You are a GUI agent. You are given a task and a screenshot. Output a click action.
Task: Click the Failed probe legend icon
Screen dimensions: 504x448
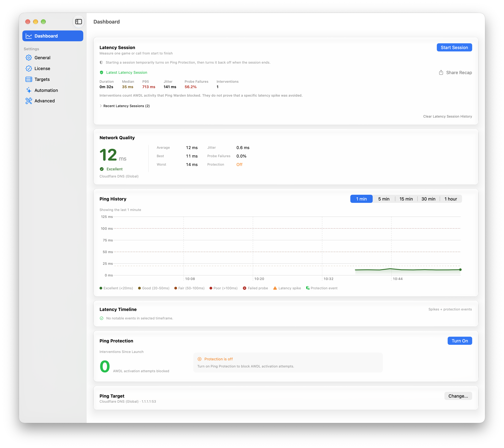[x=244, y=288]
